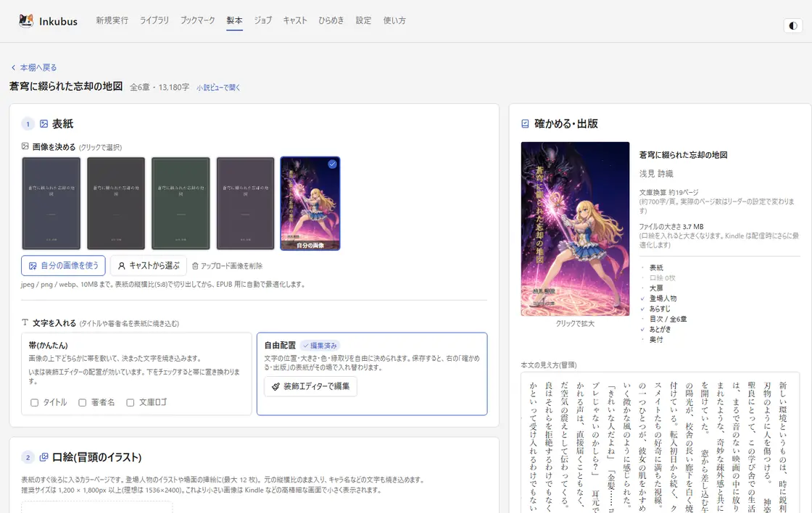Click the book icon beside 確かめる・出版
Image resolution: width=812 pixels, height=513 pixels.
(x=525, y=124)
